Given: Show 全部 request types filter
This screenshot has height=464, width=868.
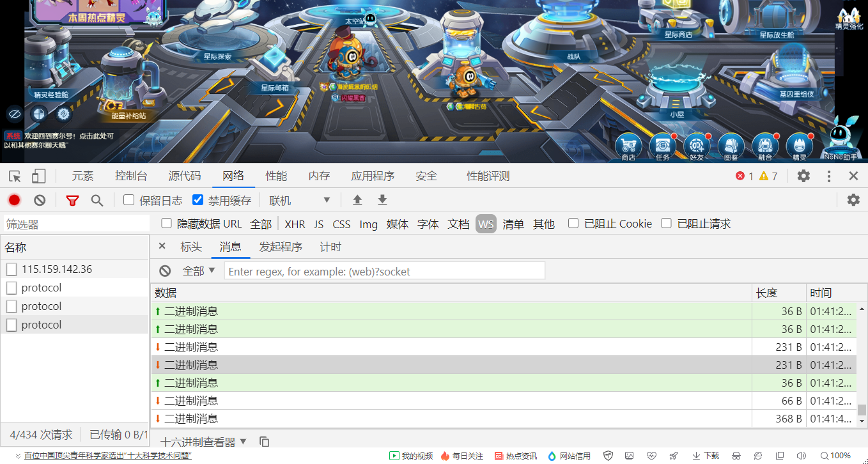Looking at the screenshot, I should pyautogui.click(x=261, y=224).
